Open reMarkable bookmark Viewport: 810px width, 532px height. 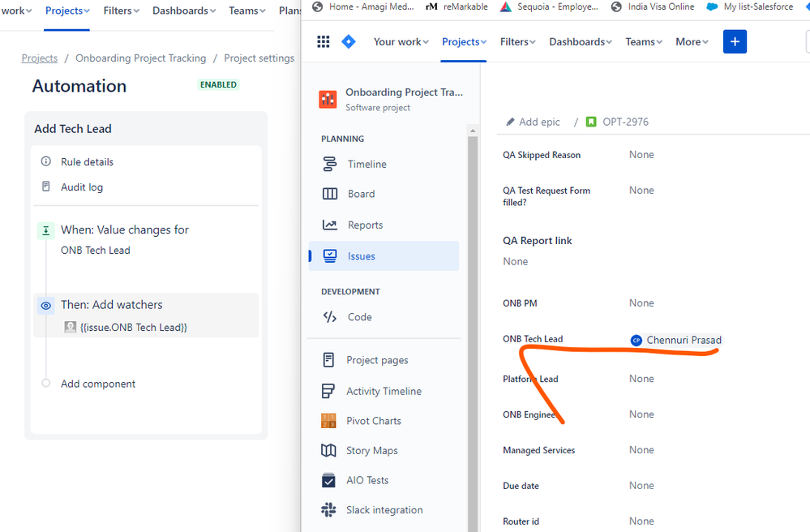[456, 6]
